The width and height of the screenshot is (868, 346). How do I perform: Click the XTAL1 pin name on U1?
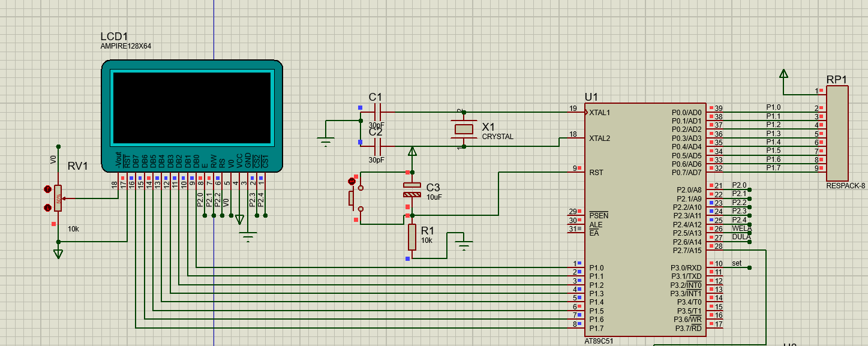[600, 112]
